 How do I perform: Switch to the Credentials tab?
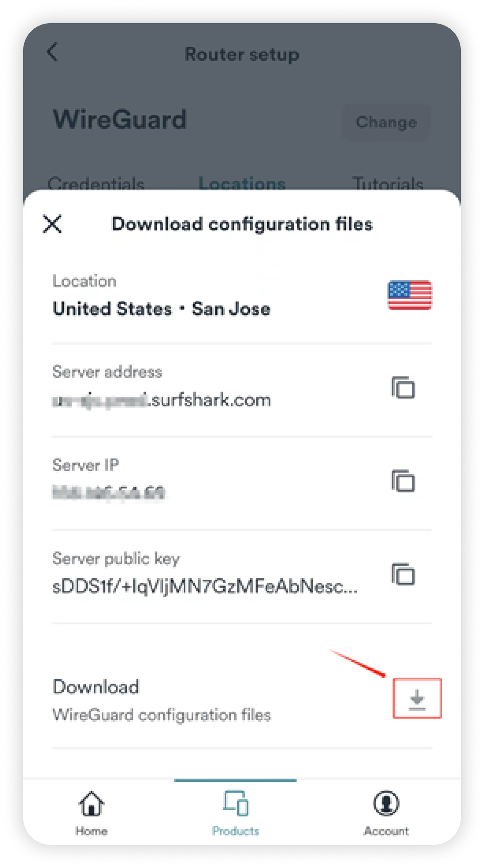(96, 184)
